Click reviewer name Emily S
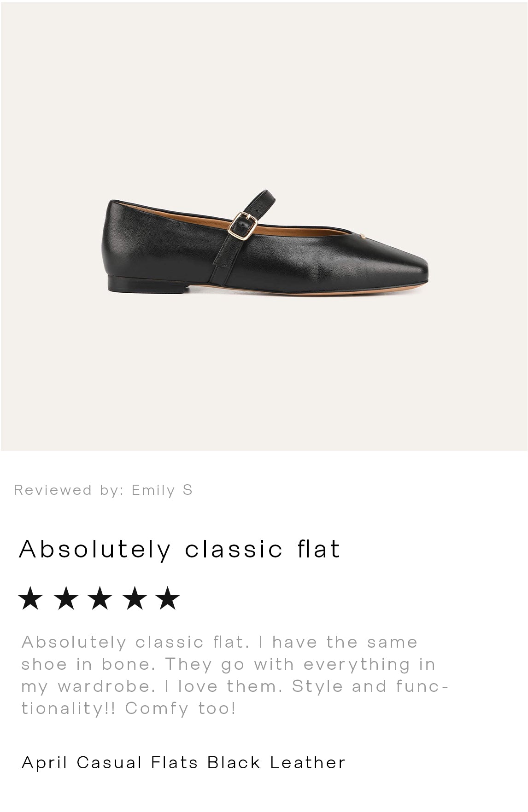 162,490
